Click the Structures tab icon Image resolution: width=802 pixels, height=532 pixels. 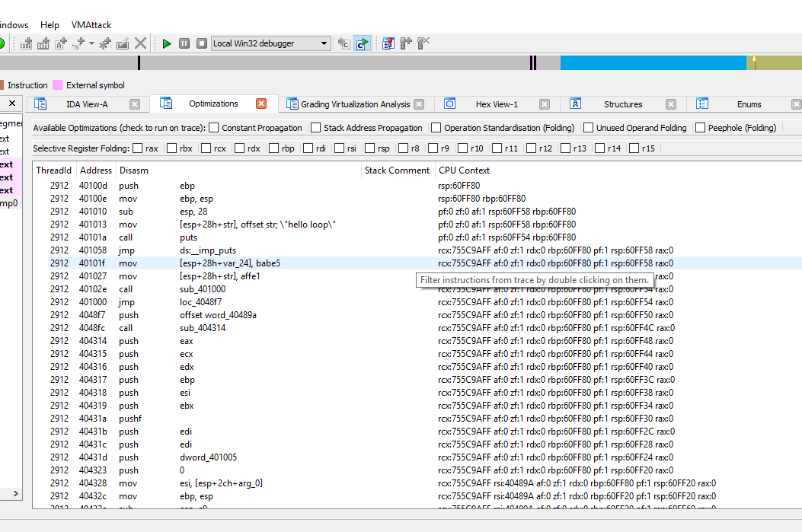pos(576,104)
